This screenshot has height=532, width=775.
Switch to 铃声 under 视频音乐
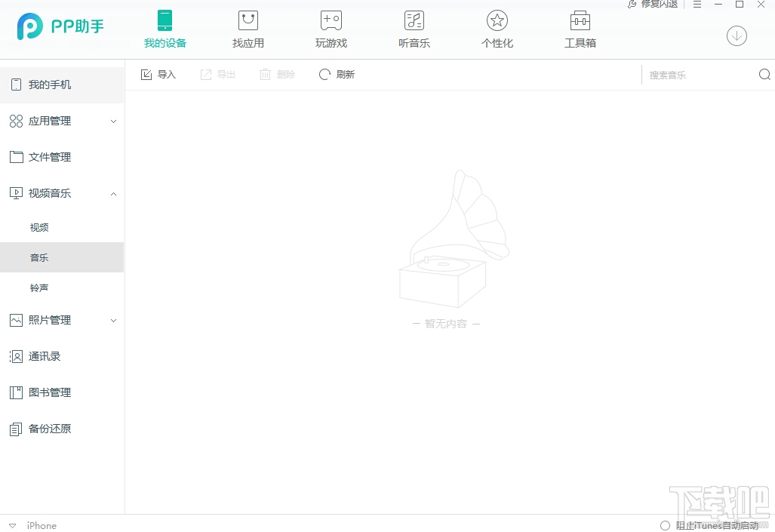pyautogui.click(x=39, y=288)
